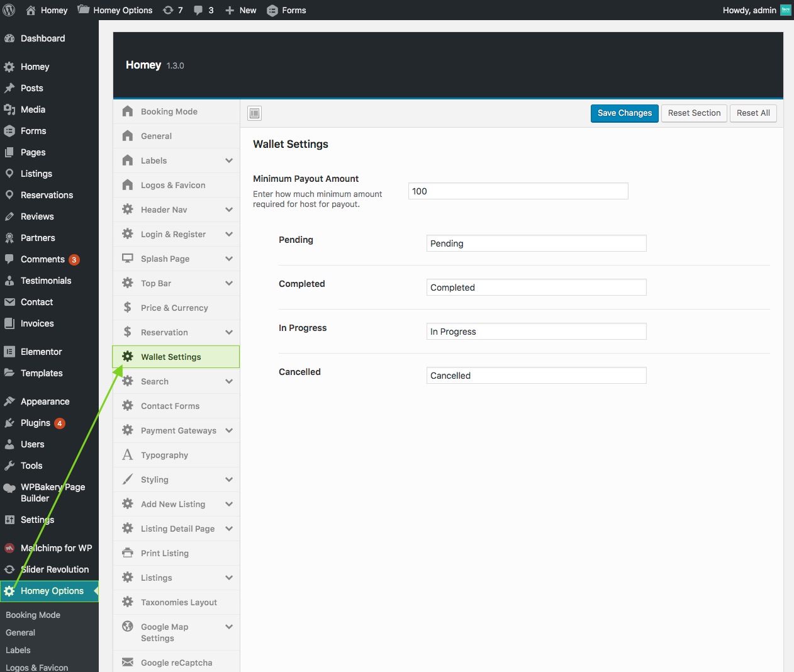Click the Pages icon in the sidebar
The width and height of the screenshot is (794, 672).
click(9, 152)
